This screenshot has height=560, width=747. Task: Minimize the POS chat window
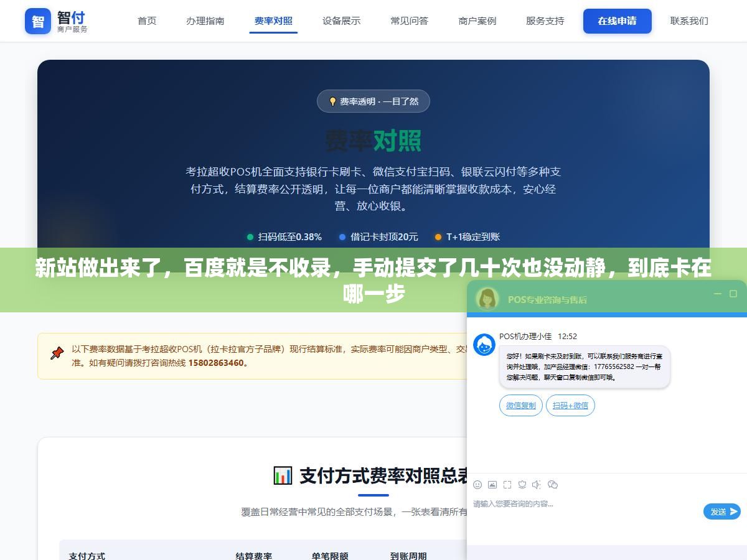click(x=718, y=293)
